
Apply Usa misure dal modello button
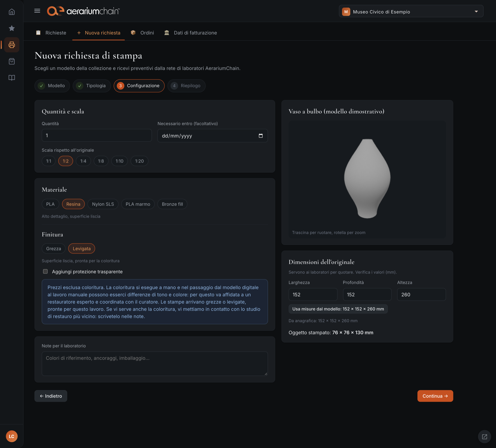[x=338, y=309]
